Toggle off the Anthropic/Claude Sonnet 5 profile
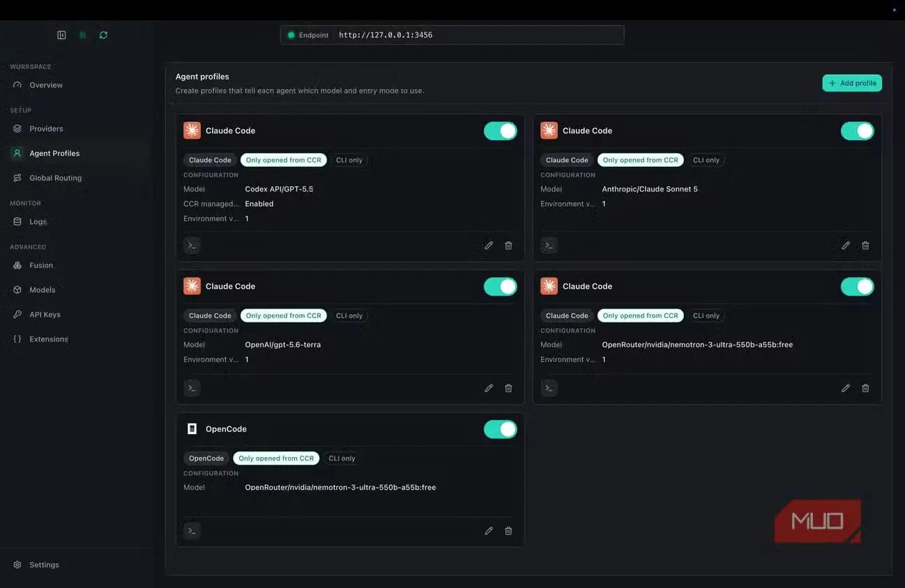This screenshot has width=905, height=588. tap(858, 130)
